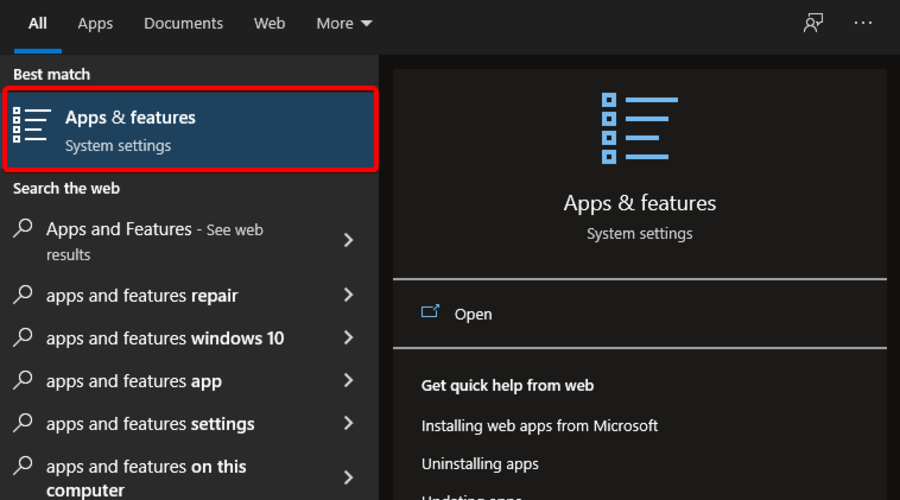The height and width of the screenshot is (500, 900).
Task: Click search icon beside 'apps and features repair'
Action: click(x=23, y=294)
